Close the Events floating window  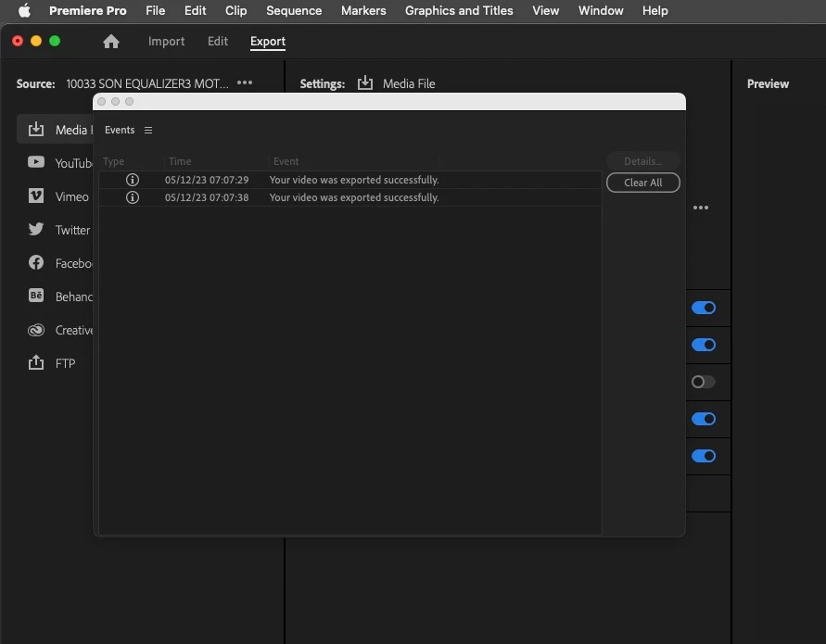click(102, 102)
